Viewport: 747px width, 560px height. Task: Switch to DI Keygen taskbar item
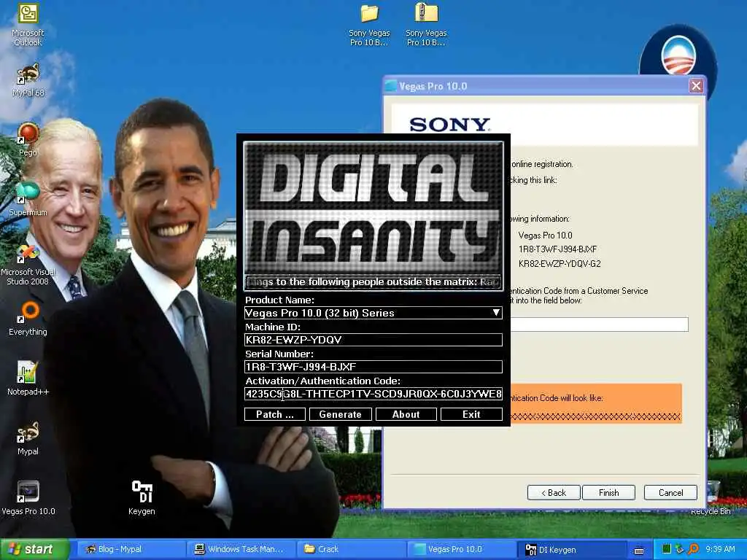click(x=573, y=550)
